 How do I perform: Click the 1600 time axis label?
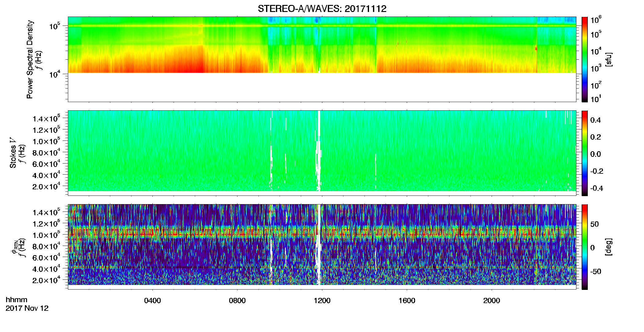point(407,301)
